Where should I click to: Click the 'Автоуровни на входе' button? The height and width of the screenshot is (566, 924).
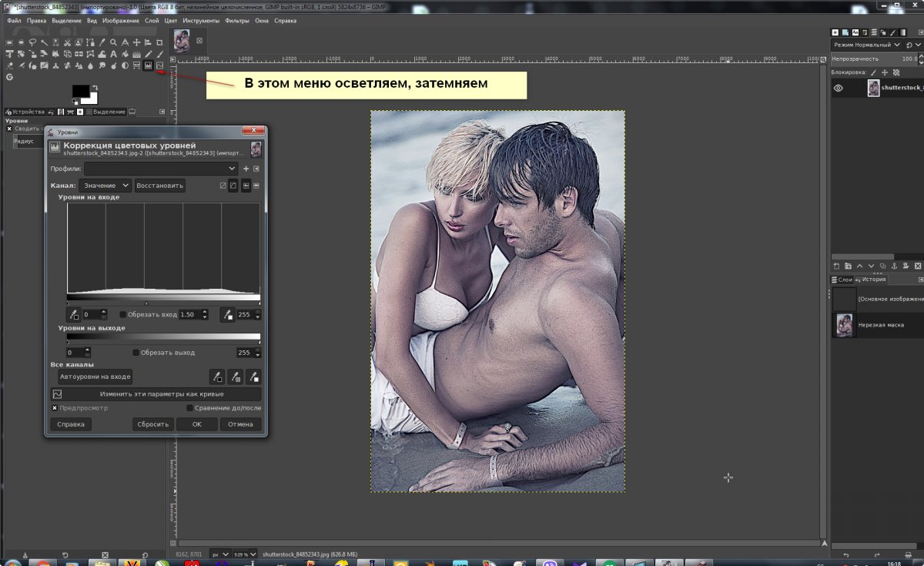95,377
